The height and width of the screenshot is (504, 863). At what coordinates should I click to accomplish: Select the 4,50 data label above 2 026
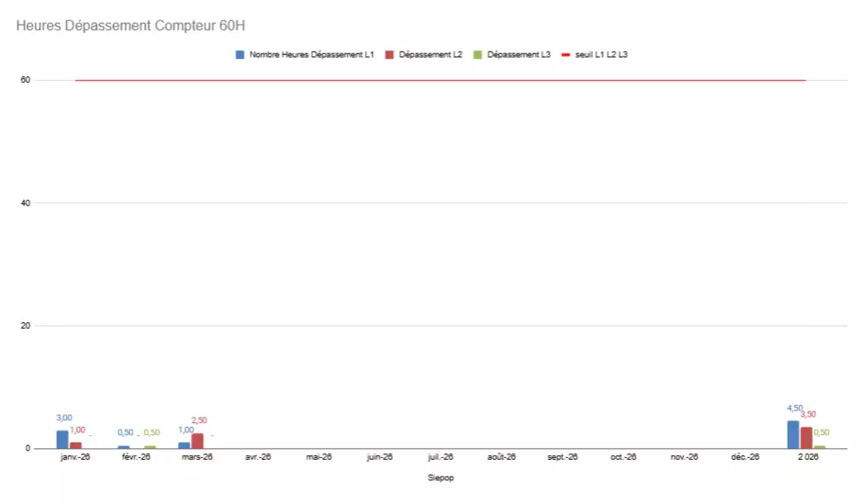click(x=795, y=408)
